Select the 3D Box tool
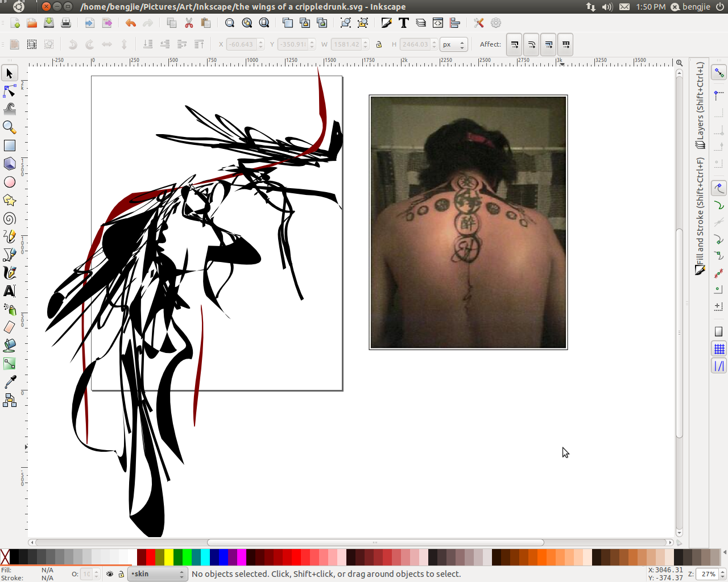The height and width of the screenshot is (582, 728). pyautogui.click(x=10, y=164)
